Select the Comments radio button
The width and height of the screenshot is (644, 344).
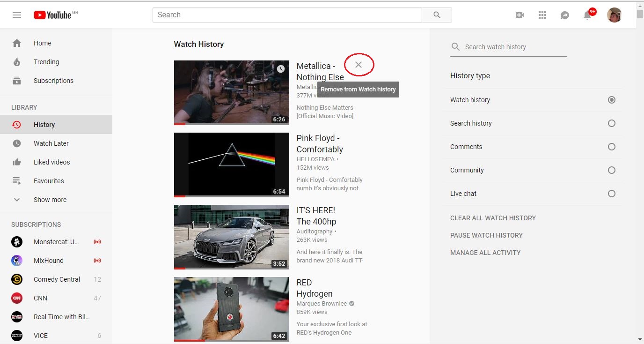tap(612, 147)
